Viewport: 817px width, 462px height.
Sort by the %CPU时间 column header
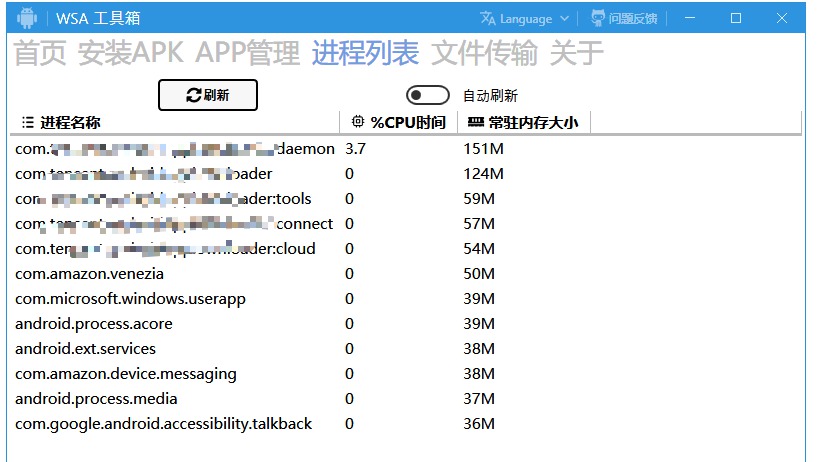[x=399, y=122]
